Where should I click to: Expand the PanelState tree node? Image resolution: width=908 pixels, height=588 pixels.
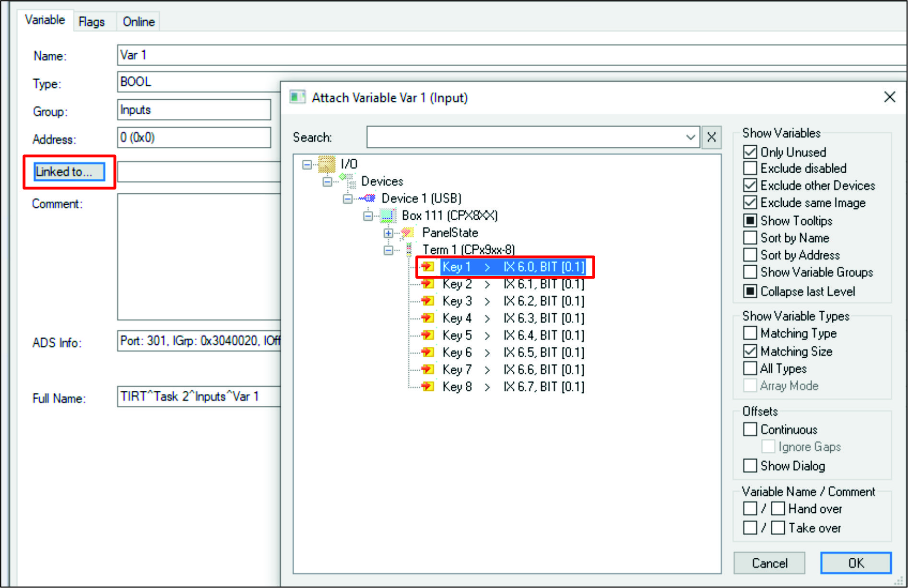coord(388,233)
